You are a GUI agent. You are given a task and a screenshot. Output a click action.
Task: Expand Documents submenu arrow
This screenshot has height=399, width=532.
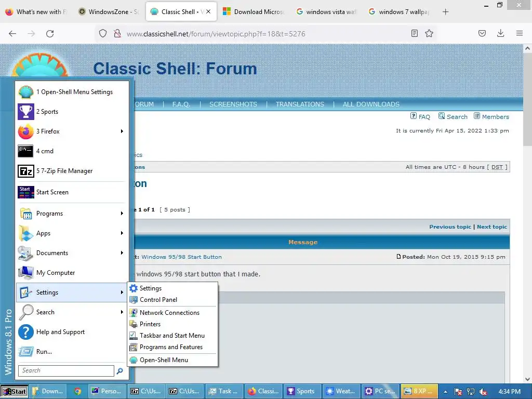pyautogui.click(x=122, y=253)
